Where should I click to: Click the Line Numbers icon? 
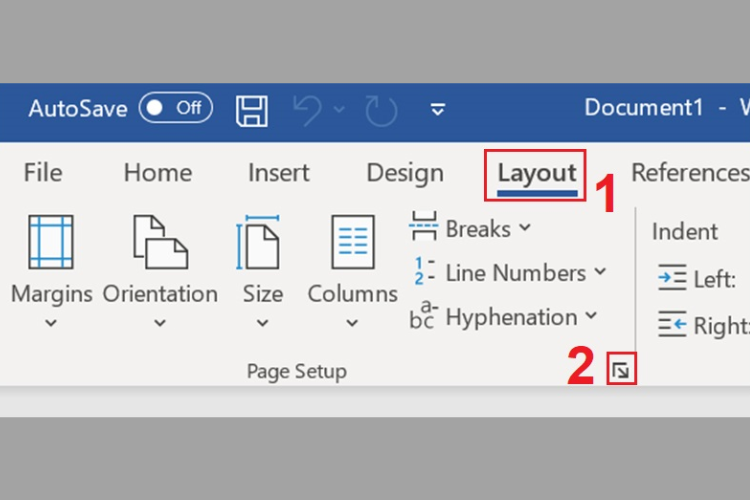(424, 271)
